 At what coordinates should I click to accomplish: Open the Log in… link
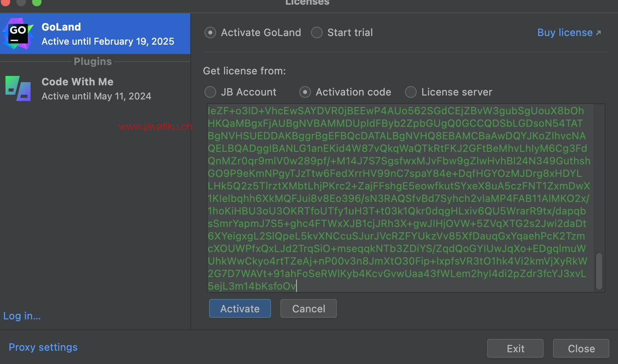tap(22, 316)
